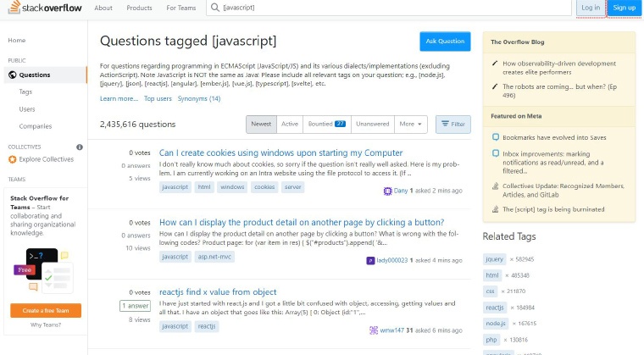644x355 pixels.
Task: Open the Synonyms (14) link
Action: [x=199, y=98]
